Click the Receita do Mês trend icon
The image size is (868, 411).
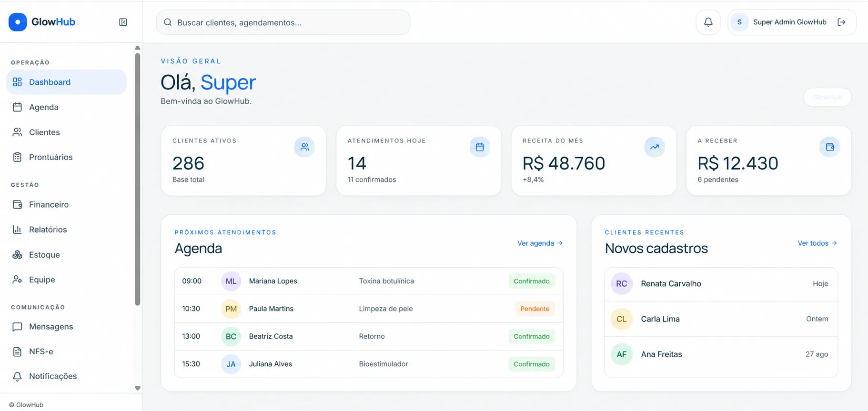pyautogui.click(x=655, y=147)
